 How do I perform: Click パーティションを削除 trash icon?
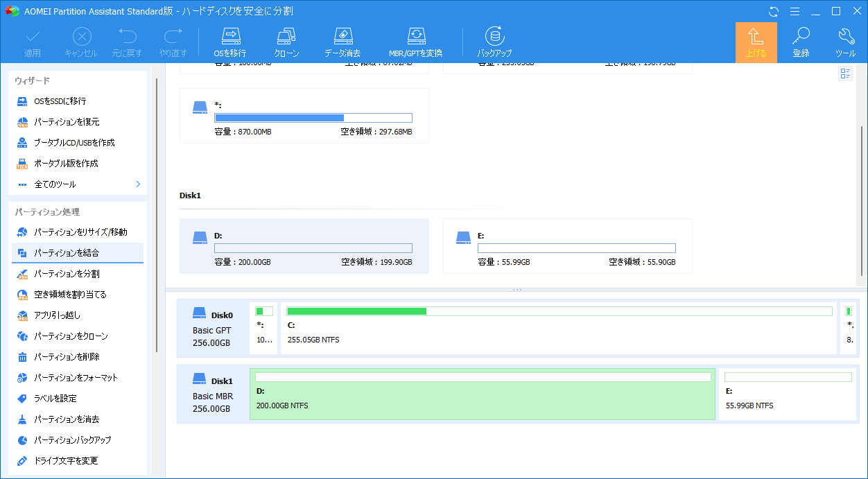click(x=22, y=357)
